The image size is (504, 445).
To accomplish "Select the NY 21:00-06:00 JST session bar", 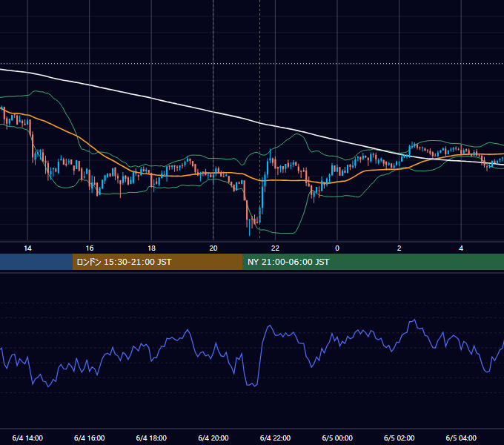I will pos(373,262).
